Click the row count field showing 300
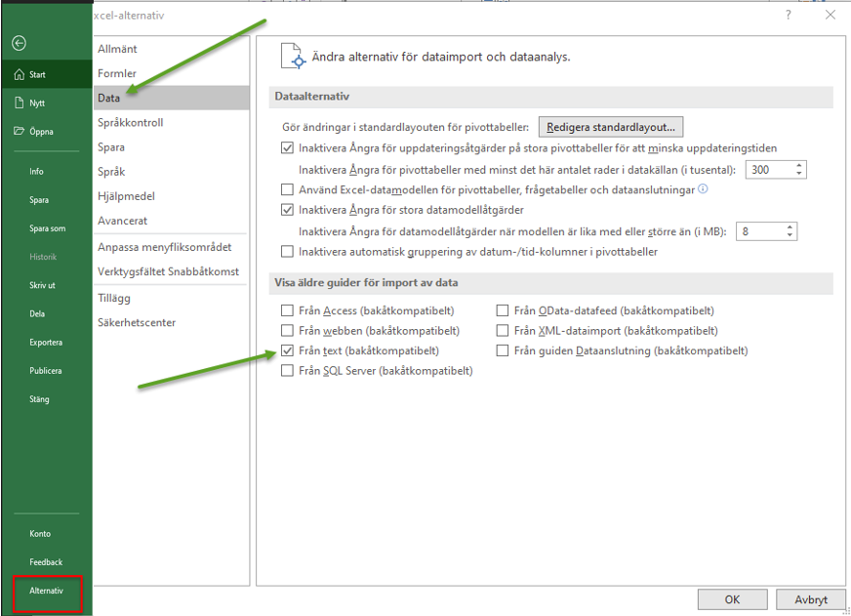 768,169
